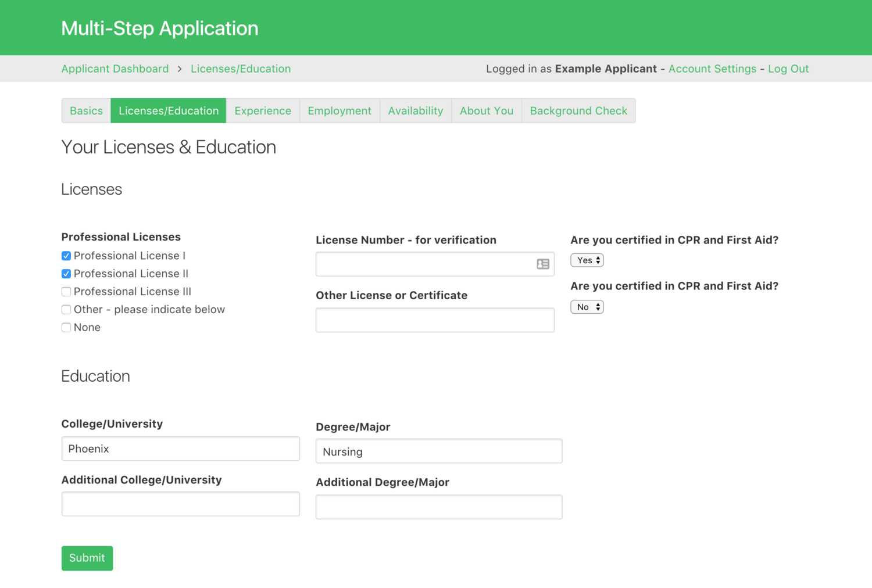Click the Additional College/University text field
This screenshot has width=872, height=588.
click(181, 504)
